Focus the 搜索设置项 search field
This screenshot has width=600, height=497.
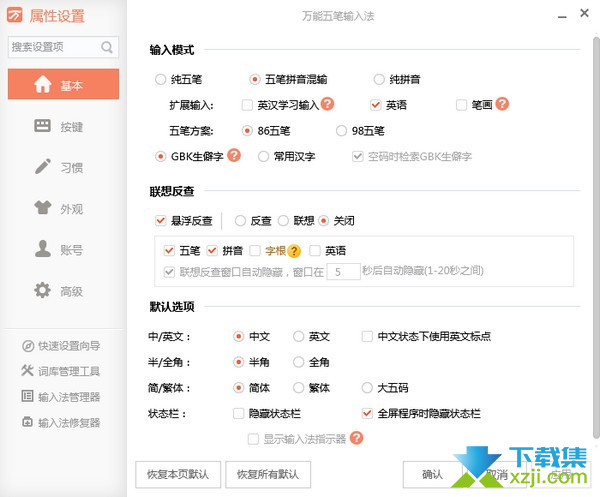64,47
